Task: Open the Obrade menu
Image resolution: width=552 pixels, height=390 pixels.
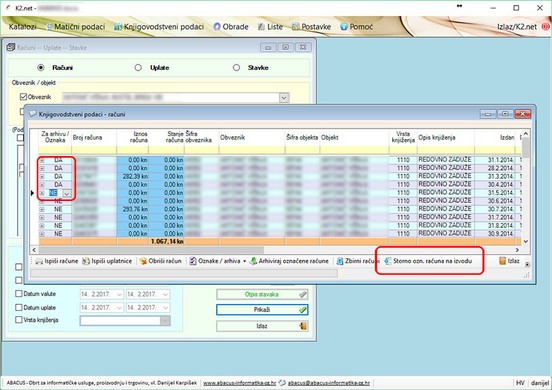Action: (x=231, y=27)
